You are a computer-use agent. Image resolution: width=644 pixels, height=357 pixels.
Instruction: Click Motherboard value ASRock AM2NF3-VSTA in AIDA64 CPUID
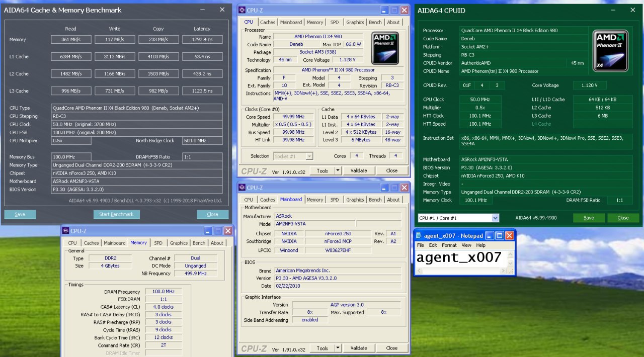click(x=546, y=159)
